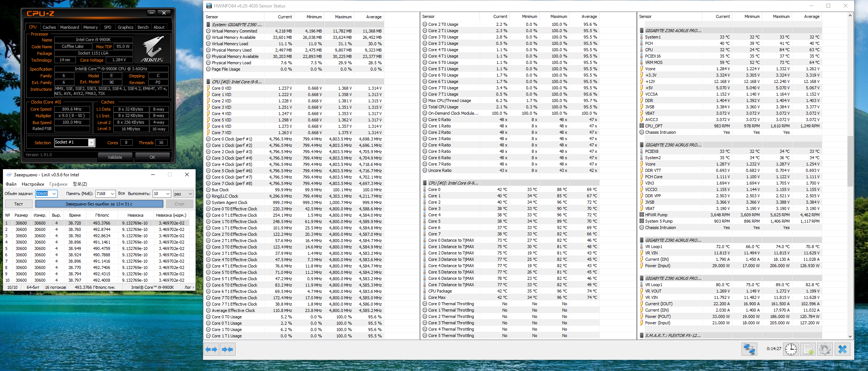
Task: Open the Socket #1 selection dropdown in CPU-Z
Action: [91, 142]
